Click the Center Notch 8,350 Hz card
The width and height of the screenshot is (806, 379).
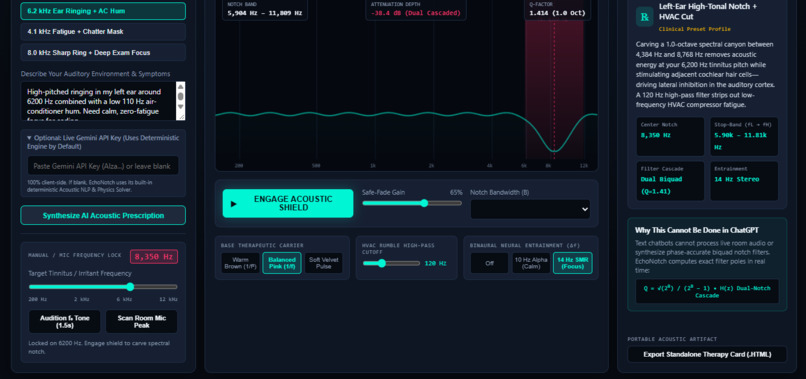(670, 136)
